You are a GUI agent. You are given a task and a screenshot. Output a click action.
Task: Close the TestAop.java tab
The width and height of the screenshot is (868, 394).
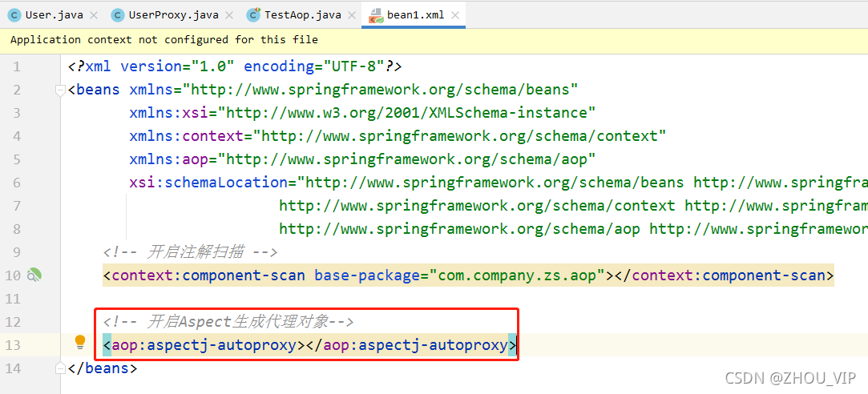click(x=352, y=15)
